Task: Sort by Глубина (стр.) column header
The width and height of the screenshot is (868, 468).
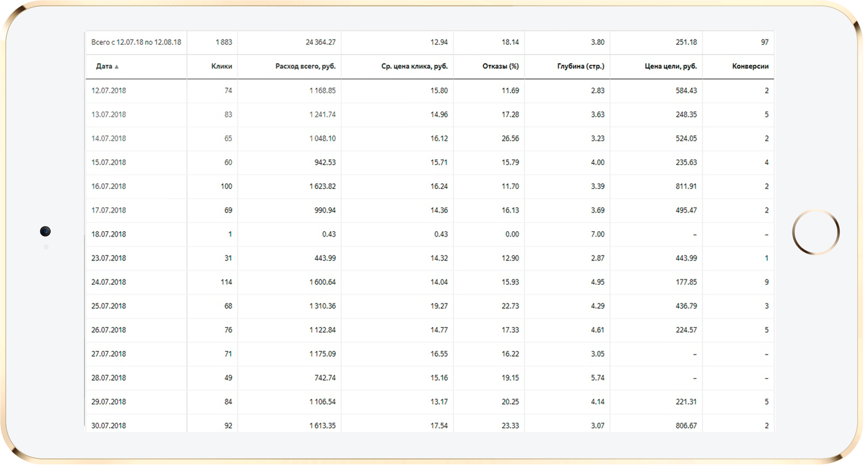Action: click(x=581, y=66)
